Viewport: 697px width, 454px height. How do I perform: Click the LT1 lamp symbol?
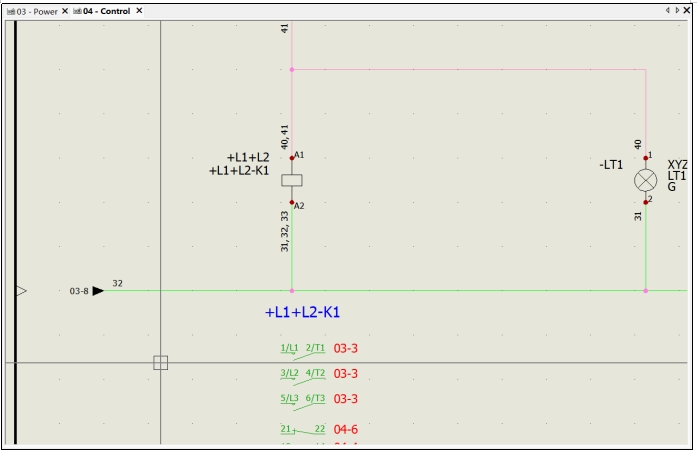point(646,180)
